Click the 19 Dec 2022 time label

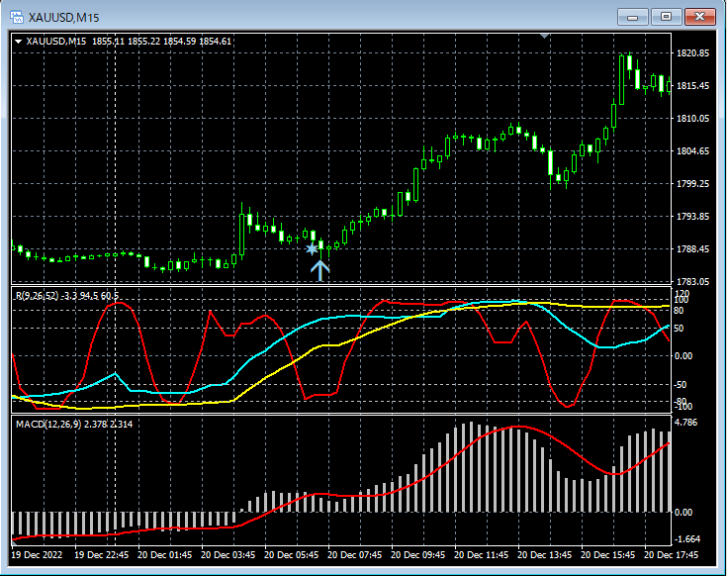pyautogui.click(x=37, y=555)
